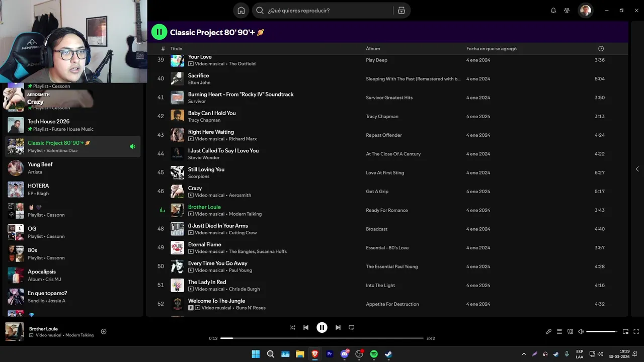Open album Survivor Greatest Hits

[x=389, y=98]
